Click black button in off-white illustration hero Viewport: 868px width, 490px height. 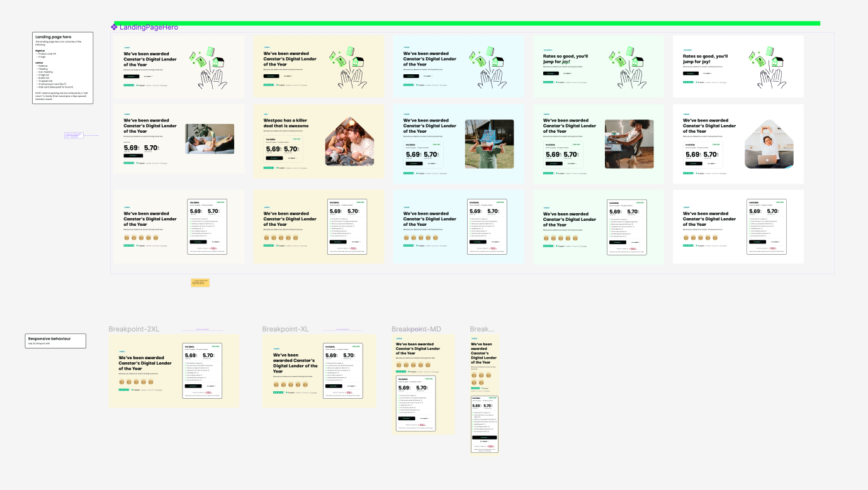point(133,76)
